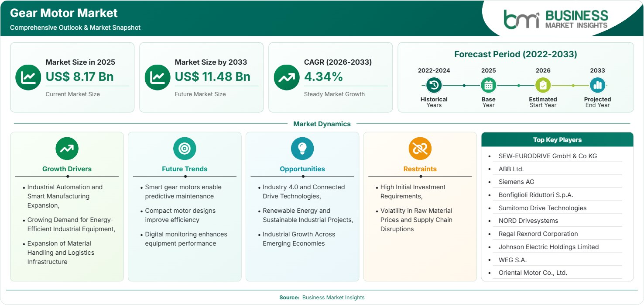This screenshot has width=644, height=305.
Task: Click the Steady Market Growth caption
Action: coord(334,94)
